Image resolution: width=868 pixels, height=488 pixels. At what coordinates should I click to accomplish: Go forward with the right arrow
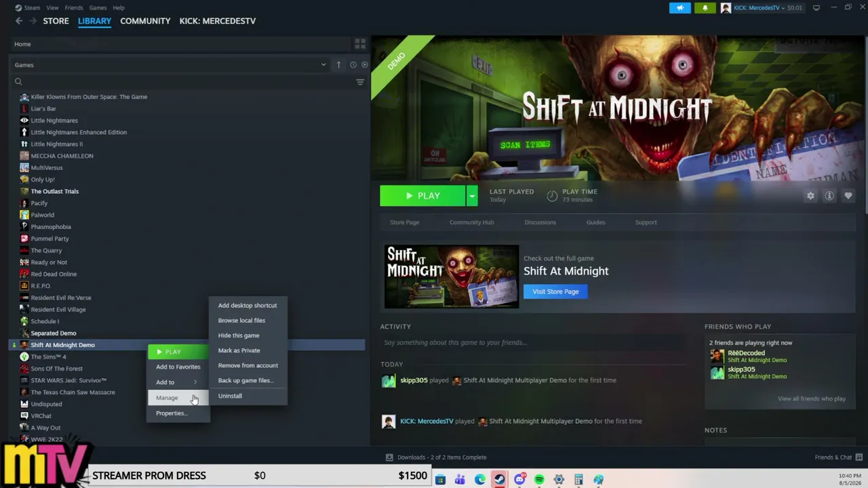[x=33, y=21]
